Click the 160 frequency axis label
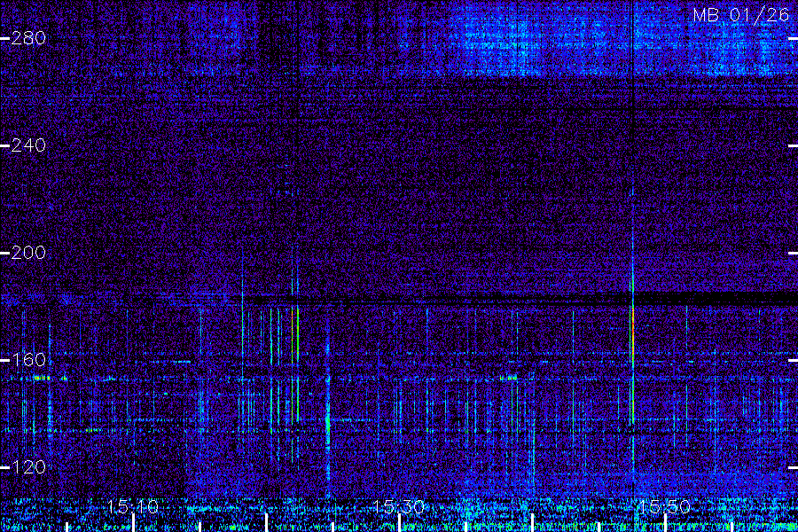Image resolution: width=798 pixels, height=532 pixels. [28, 360]
